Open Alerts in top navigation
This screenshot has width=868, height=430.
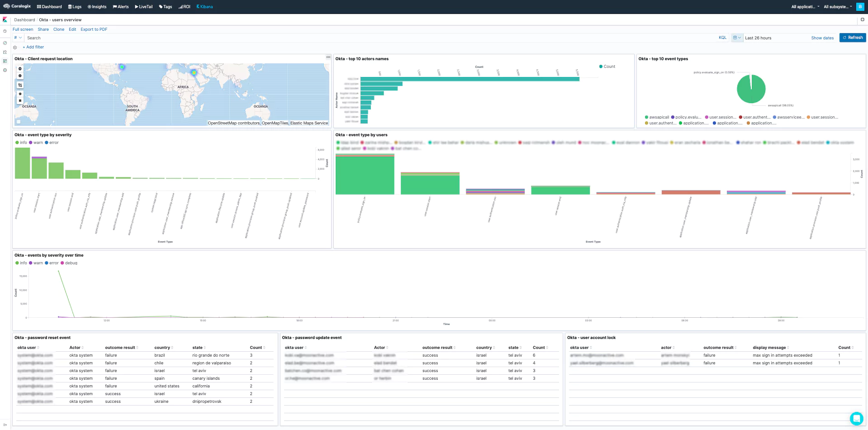[x=121, y=7]
